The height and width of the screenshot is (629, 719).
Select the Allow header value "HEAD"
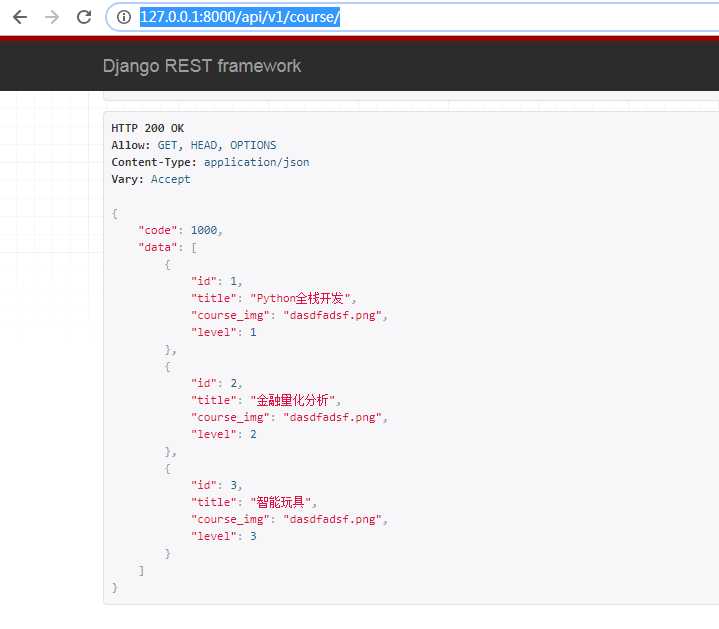tap(204, 145)
